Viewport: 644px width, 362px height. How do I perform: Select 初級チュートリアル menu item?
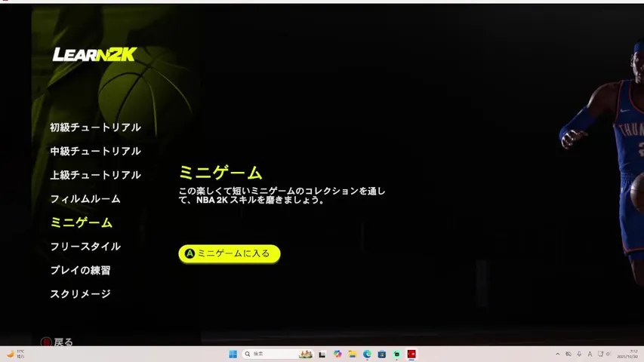point(95,127)
